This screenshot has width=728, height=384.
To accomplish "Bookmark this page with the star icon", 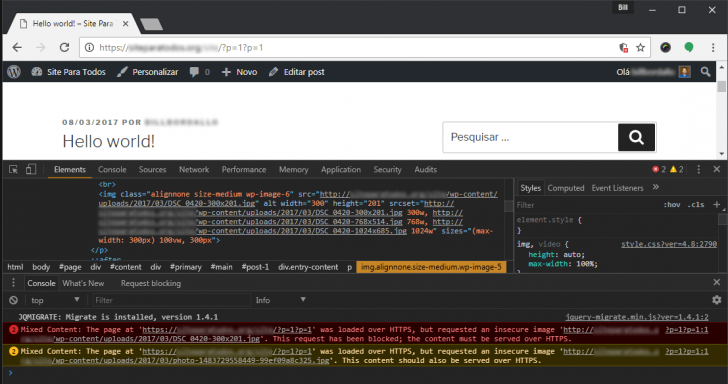I will point(640,47).
